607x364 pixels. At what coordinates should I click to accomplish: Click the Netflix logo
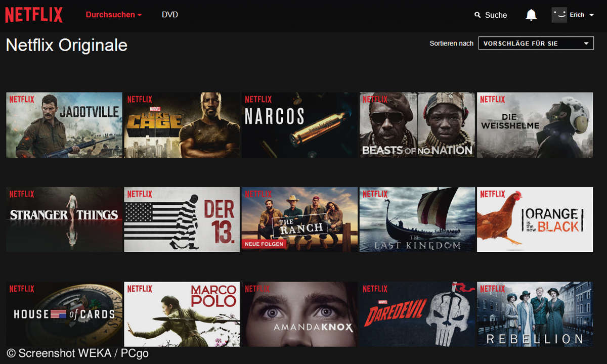click(34, 15)
